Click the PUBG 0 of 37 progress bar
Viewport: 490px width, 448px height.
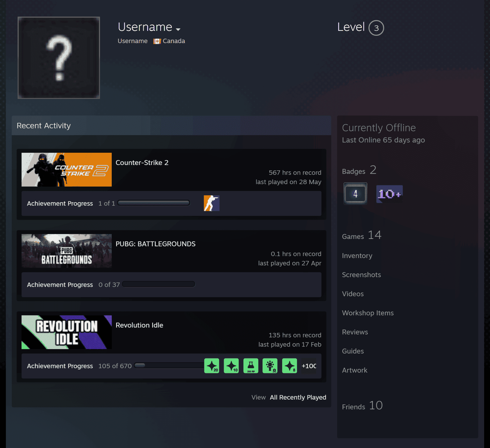(x=158, y=284)
